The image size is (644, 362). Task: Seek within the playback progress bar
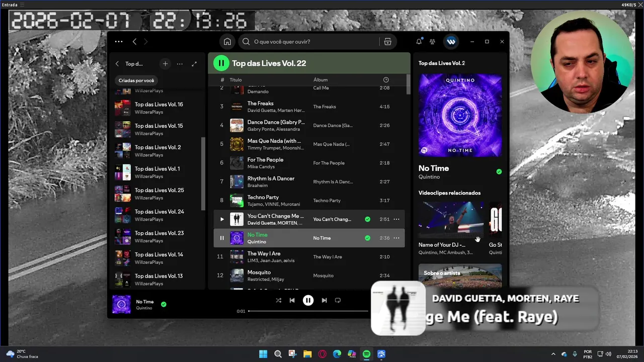tap(308, 311)
